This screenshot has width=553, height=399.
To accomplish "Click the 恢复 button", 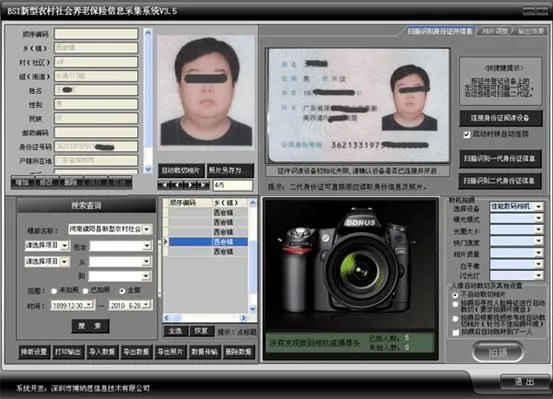I will (x=201, y=331).
